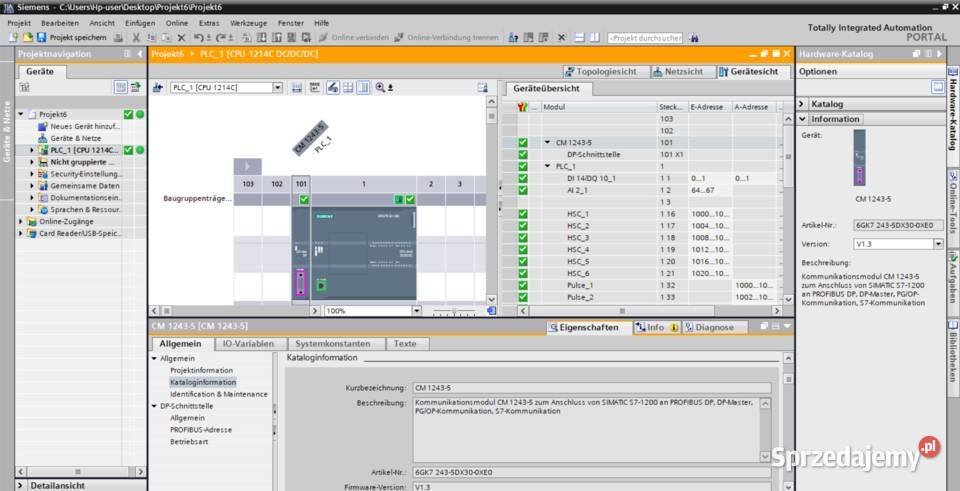Click table icon at device view toolbar far end
Viewport: 960px width, 491px height.
482,88
